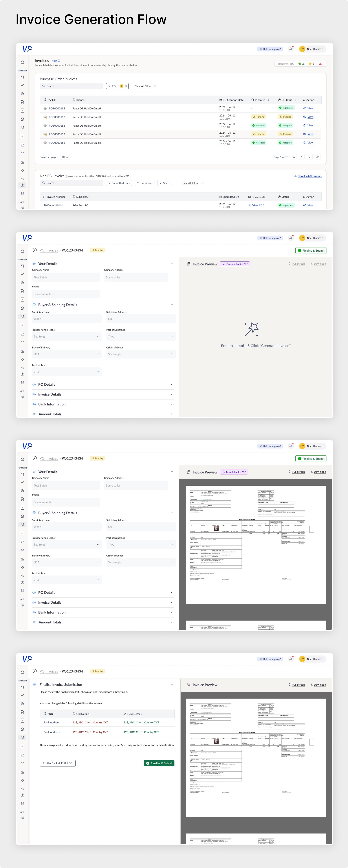Click back arrow on Generate Invoice PDF screen

35,250
